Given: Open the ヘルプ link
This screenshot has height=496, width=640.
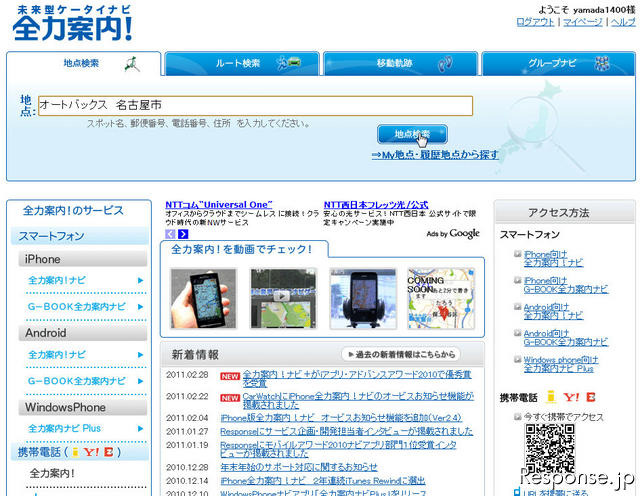Looking at the screenshot, I should click(x=623, y=22).
